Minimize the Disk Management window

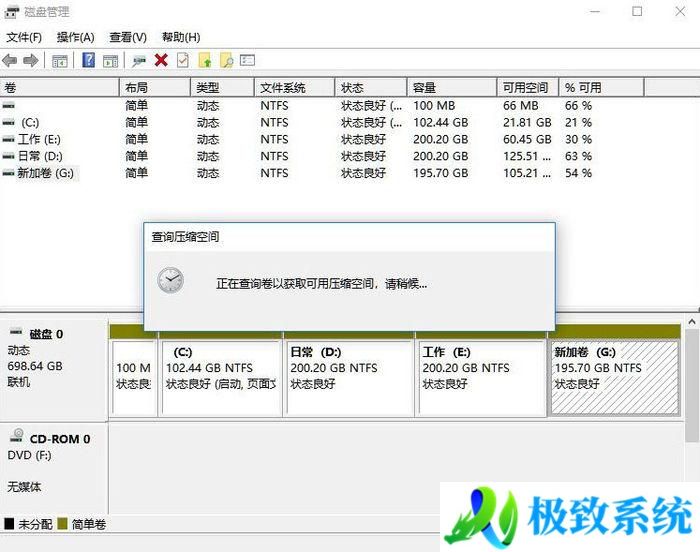[x=595, y=12]
